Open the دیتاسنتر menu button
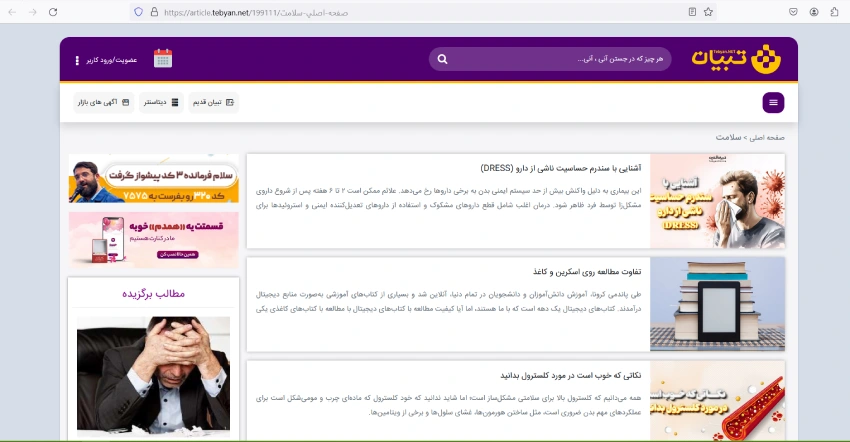Screen dimensions: 850x442 [161, 103]
